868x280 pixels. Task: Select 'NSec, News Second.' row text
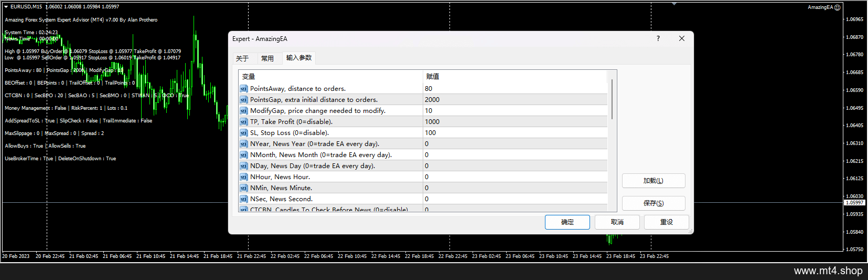tap(281, 199)
